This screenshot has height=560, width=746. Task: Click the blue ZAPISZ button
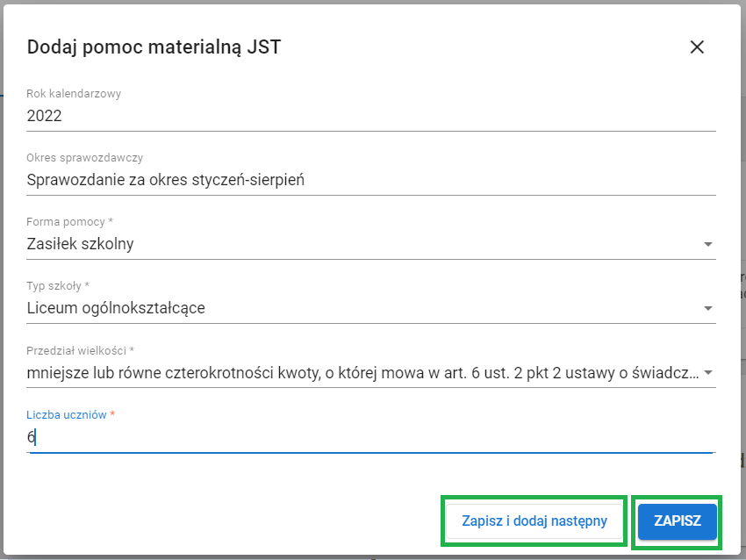click(677, 521)
